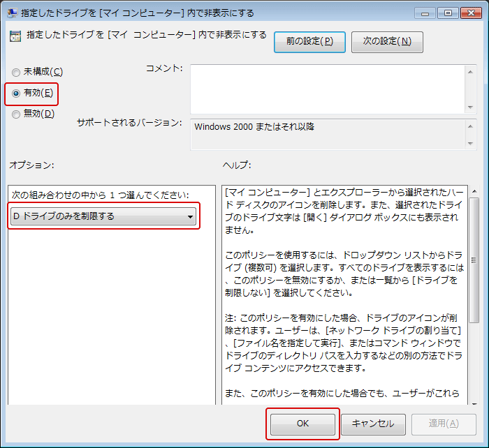Select the 未構成(C) radio button
The height and width of the screenshot is (448, 489).
16,73
